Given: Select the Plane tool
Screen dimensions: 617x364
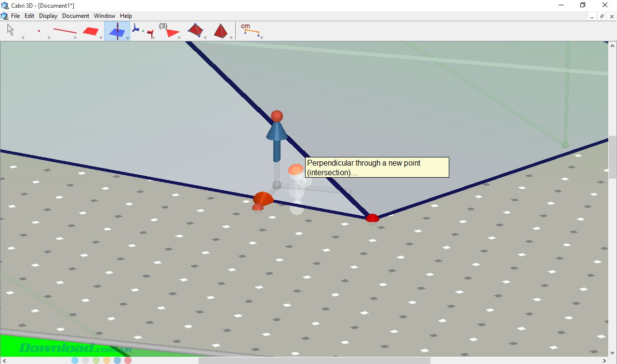Looking at the screenshot, I should pos(90,31).
